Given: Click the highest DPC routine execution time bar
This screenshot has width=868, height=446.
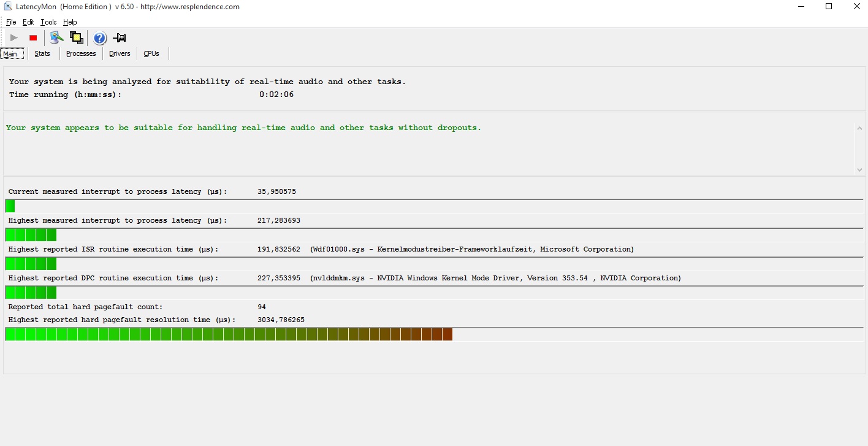Looking at the screenshot, I should (x=434, y=293).
